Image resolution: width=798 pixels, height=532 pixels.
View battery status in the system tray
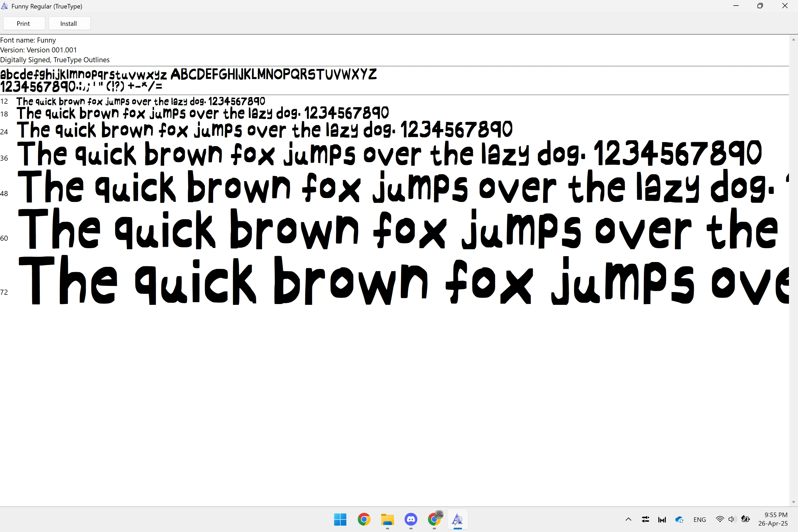[x=746, y=519]
